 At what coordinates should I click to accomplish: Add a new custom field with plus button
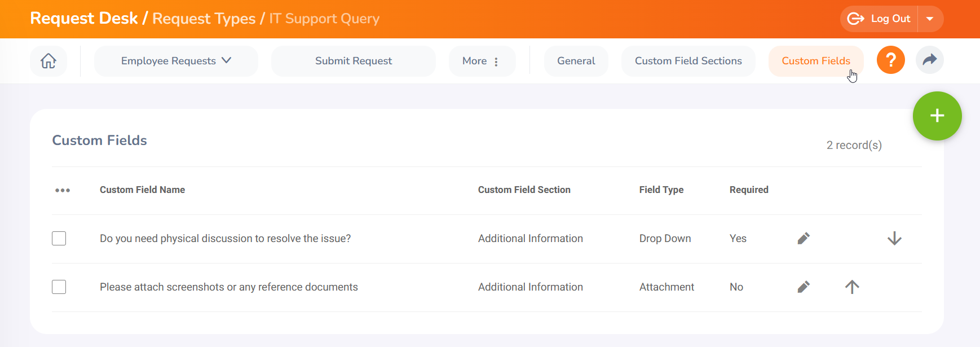point(937,116)
